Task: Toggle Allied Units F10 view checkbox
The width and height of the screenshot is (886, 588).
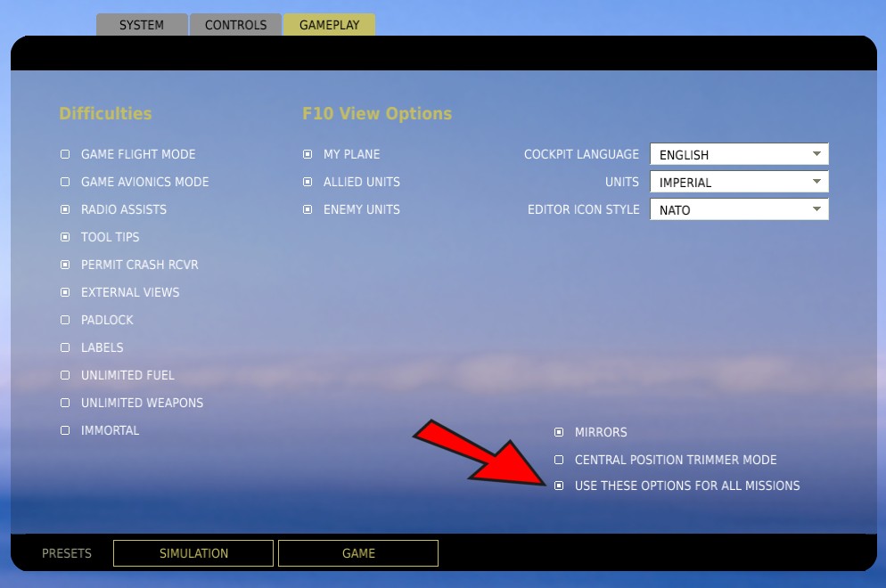Action: tap(308, 182)
